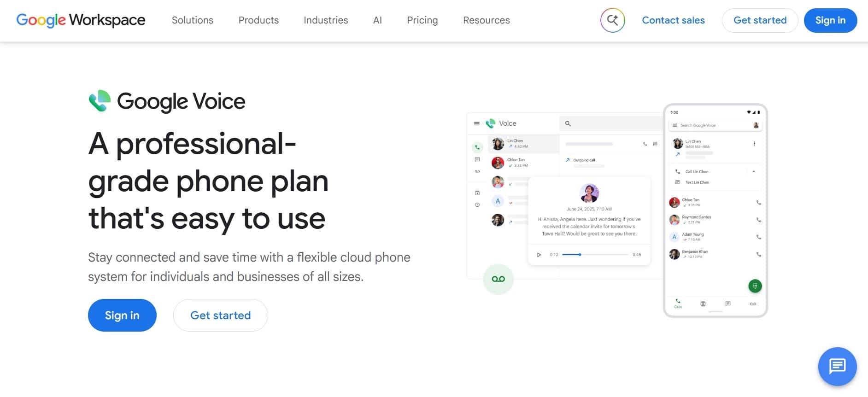Click the search magnifier in Voice mockup

(568, 123)
